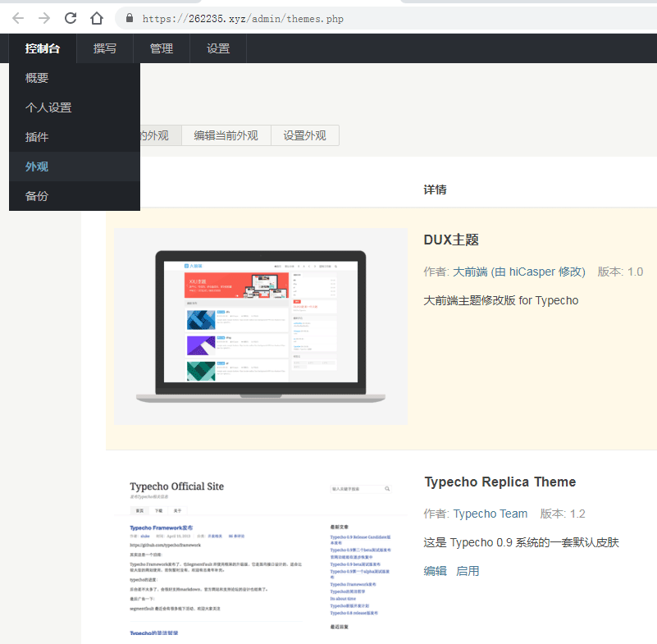Click the text 这是 Typecho 0.9 系统的一套默认皮肤
The image size is (657, 644).
coord(521,542)
